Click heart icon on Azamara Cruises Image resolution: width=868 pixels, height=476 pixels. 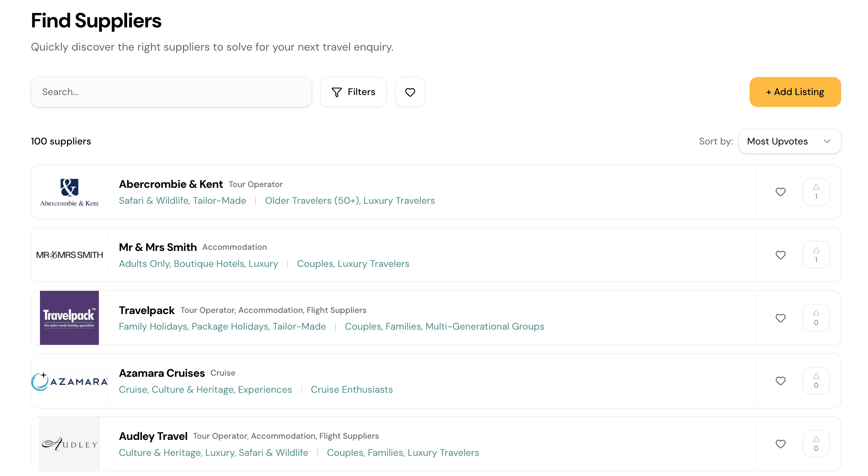780,381
